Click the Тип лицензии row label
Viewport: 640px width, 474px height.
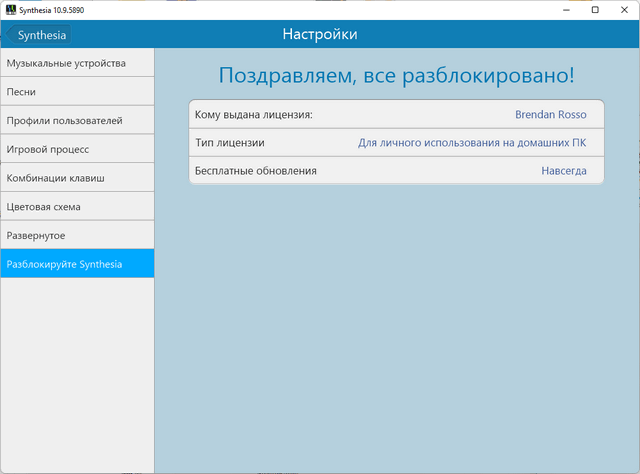point(230,143)
